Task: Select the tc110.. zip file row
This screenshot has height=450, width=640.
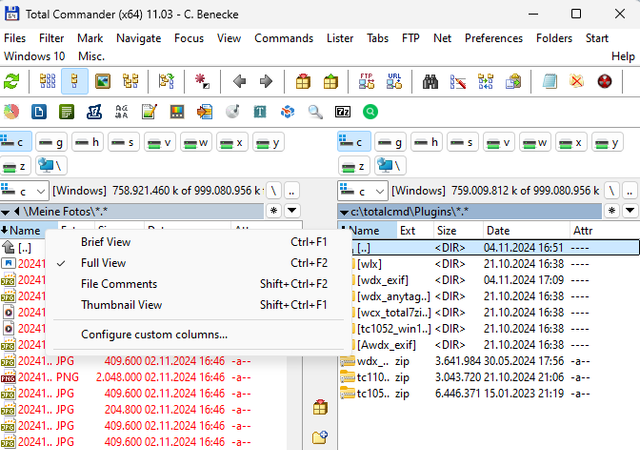Action: [489, 377]
